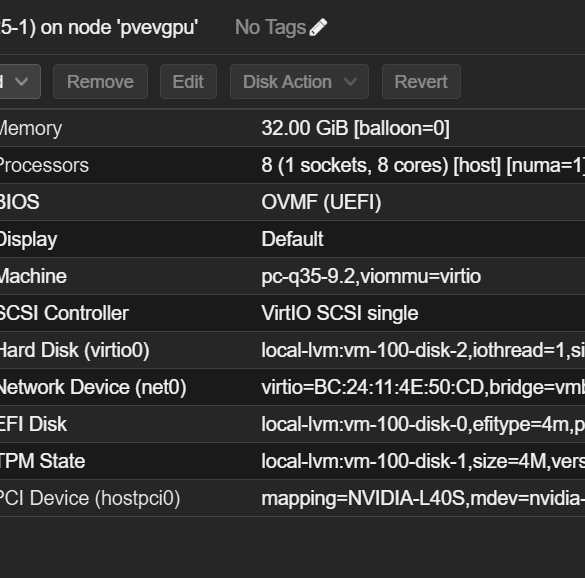
Task: Select the Display Default row
Action: 292,239
